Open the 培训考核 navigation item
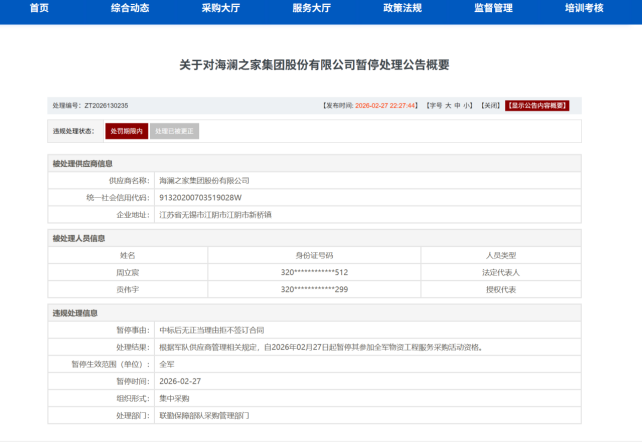 pyautogui.click(x=584, y=8)
